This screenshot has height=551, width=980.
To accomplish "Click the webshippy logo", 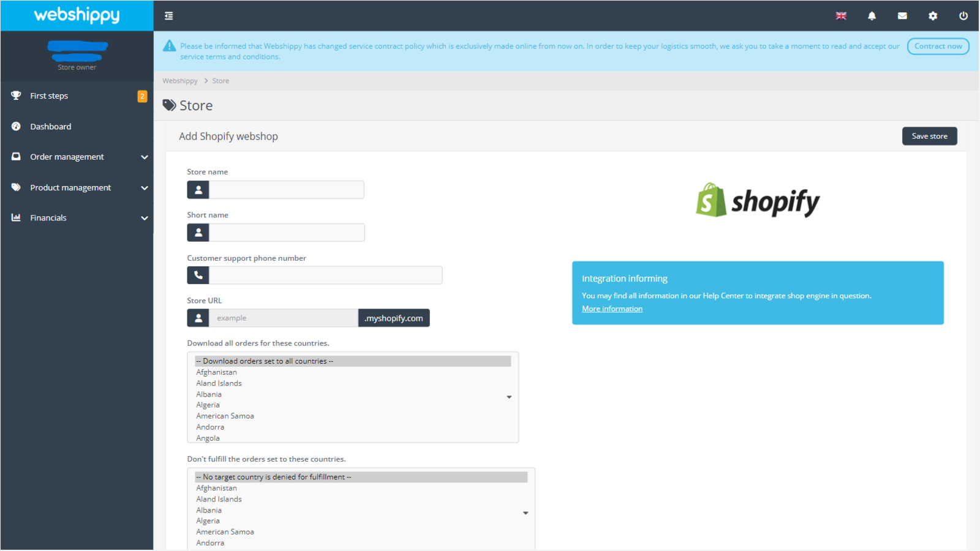I will [77, 15].
